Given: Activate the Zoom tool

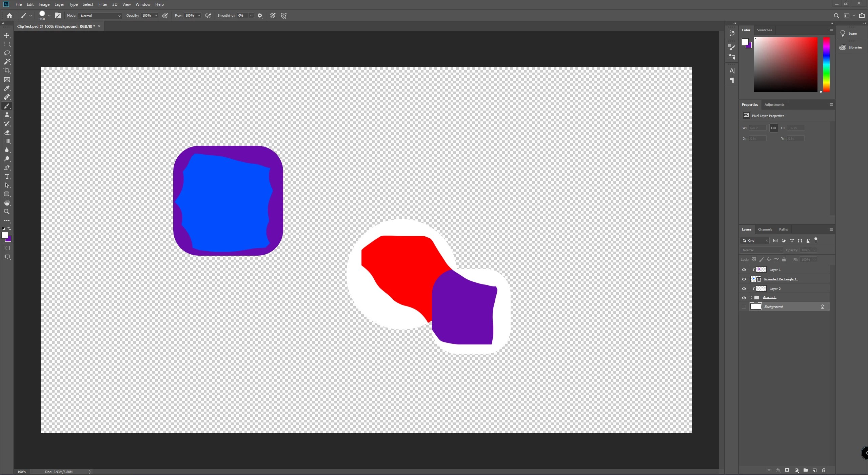Looking at the screenshot, I should coord(7,212).
